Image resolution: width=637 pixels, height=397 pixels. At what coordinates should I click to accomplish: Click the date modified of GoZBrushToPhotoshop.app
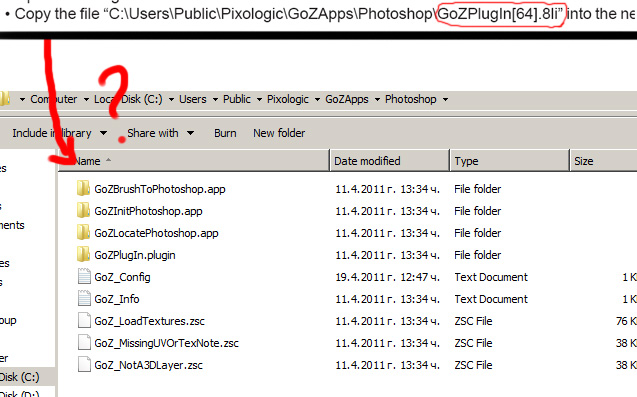click(388, 189)
